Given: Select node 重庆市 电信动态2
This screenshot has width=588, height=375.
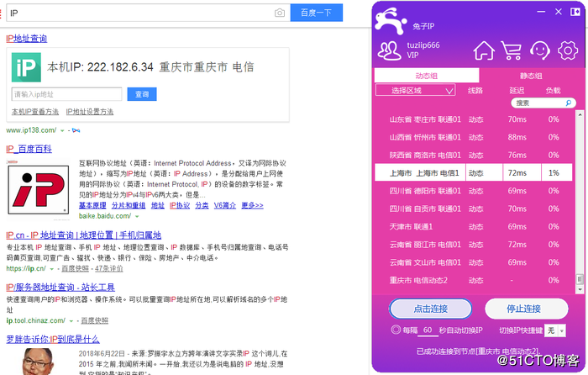Looking at the screenshot, I should pos(474,280).
